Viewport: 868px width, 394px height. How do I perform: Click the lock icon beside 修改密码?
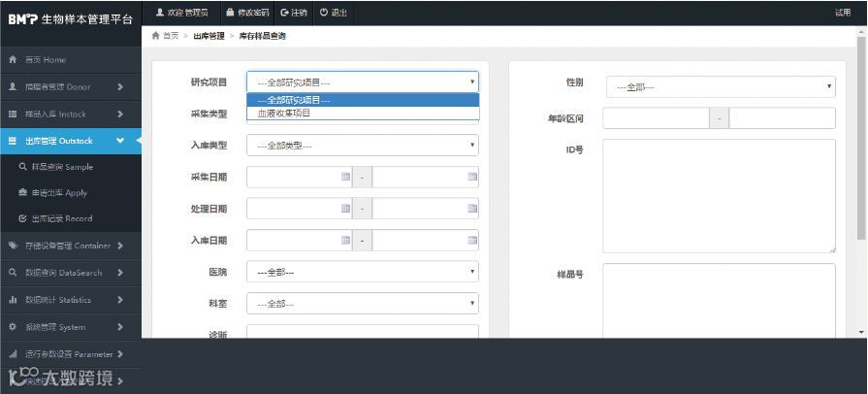pos(230,13)
